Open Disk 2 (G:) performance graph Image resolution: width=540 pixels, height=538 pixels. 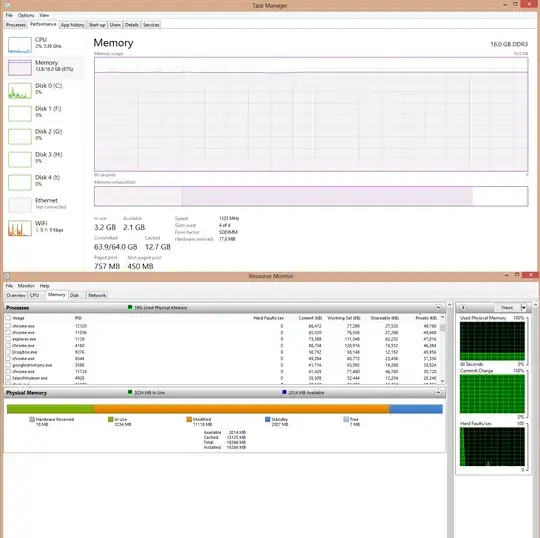[20, 136]
